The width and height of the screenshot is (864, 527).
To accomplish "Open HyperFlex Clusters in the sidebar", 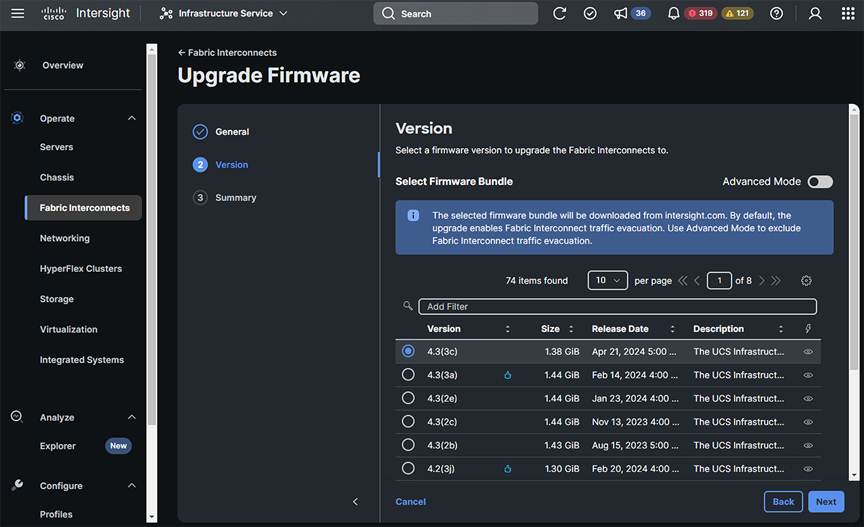I will 80,268.
